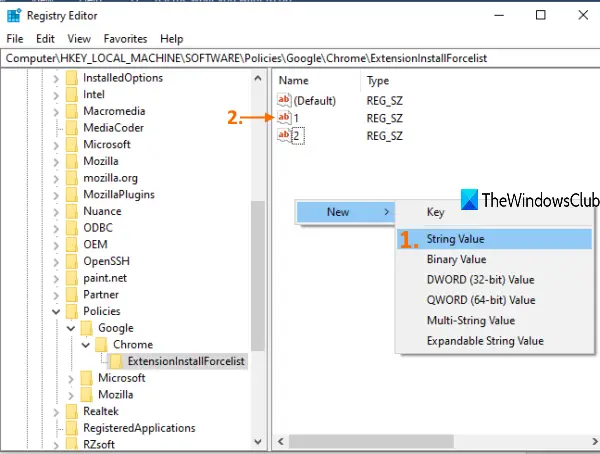Collapse the Google key
Screen dimensions: 600x454
point(71,328)
